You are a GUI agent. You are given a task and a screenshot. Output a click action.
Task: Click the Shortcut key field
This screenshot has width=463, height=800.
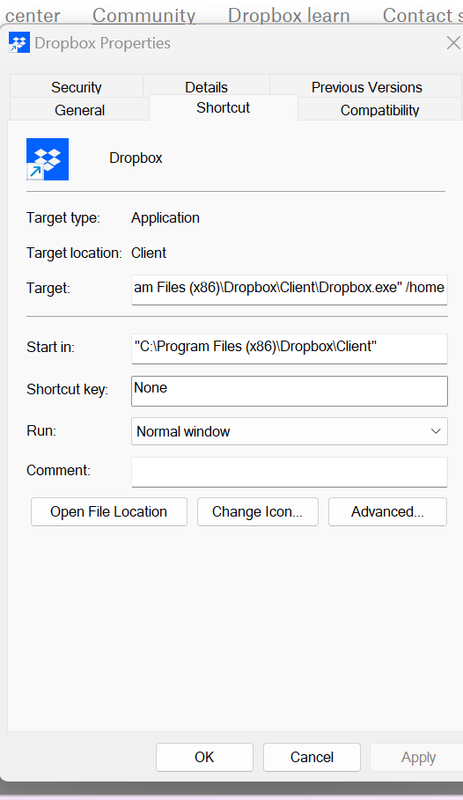[x=289, y=391]
